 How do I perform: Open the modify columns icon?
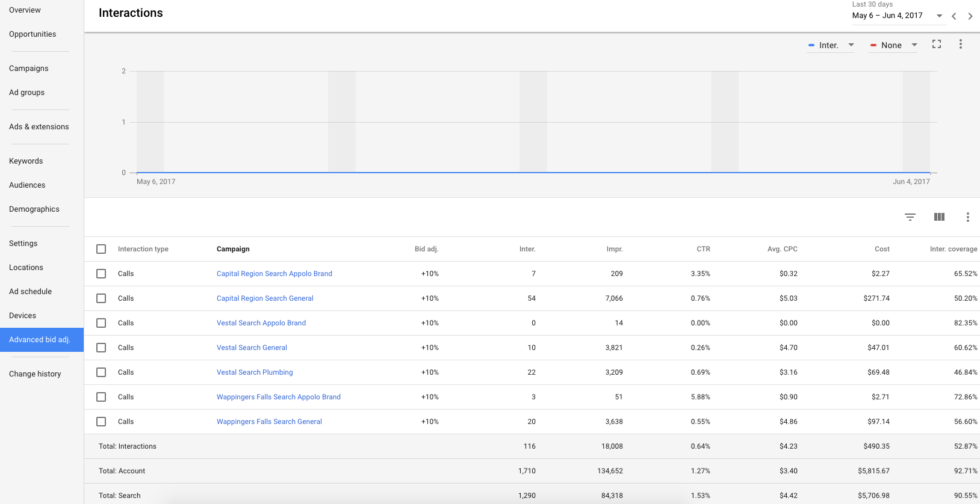[x=938, y=217]
